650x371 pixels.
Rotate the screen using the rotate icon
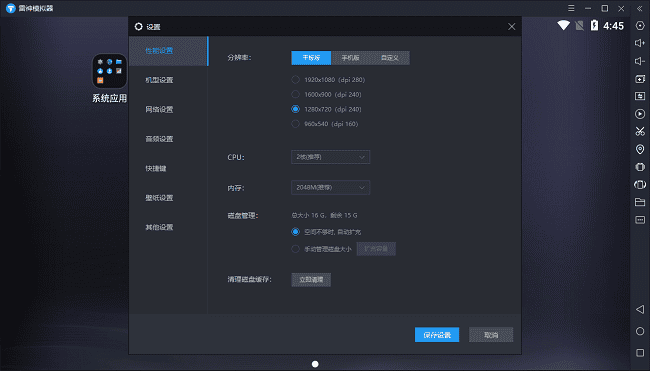[x=640, y=184]
